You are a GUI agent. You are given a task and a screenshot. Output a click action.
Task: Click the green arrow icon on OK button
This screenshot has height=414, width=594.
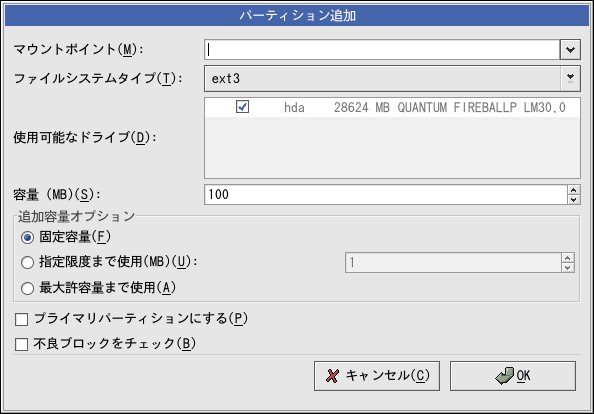click(x=505, y=376)
